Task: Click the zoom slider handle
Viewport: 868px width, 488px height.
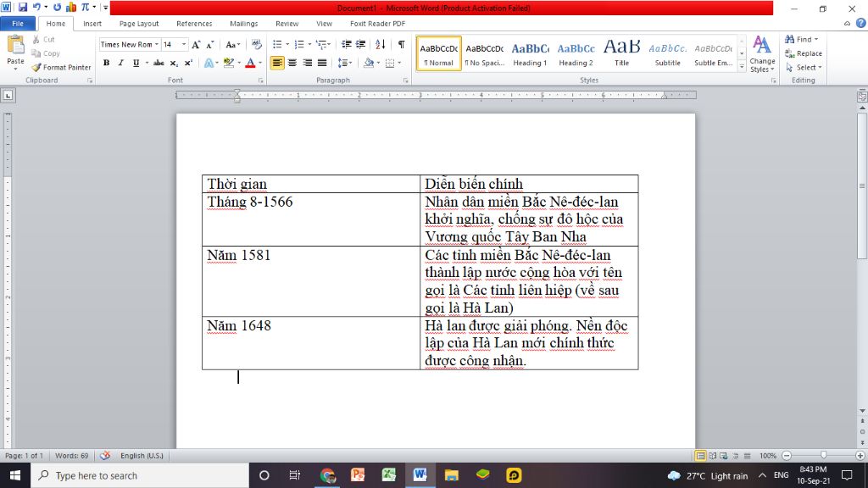Action: [823, 455]
